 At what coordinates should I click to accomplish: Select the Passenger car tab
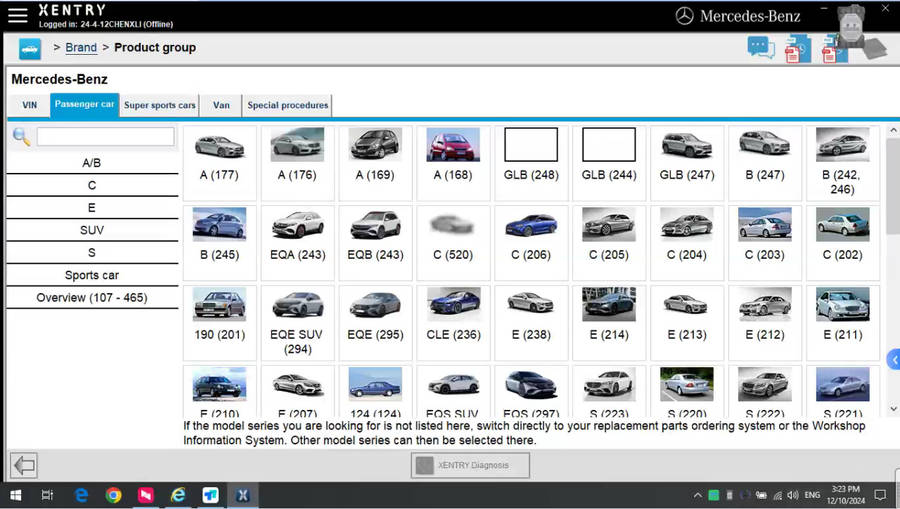[x=84, y=105]
